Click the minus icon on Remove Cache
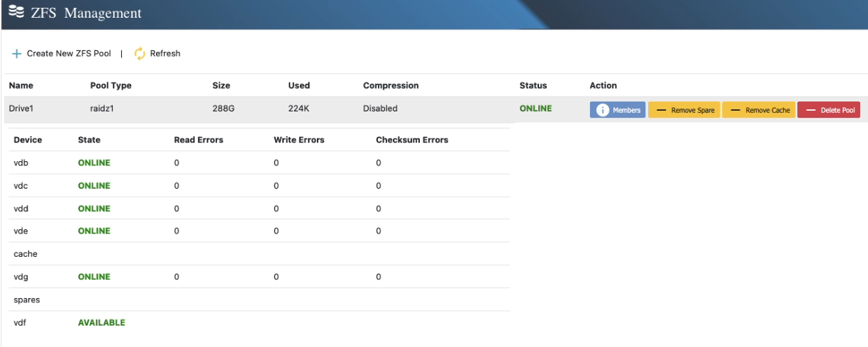868x347 pixels. coord(735,111)
